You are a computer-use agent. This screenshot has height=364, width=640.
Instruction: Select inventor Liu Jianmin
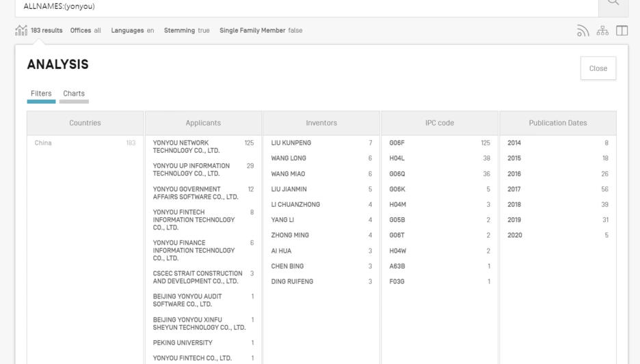(321, 189)
